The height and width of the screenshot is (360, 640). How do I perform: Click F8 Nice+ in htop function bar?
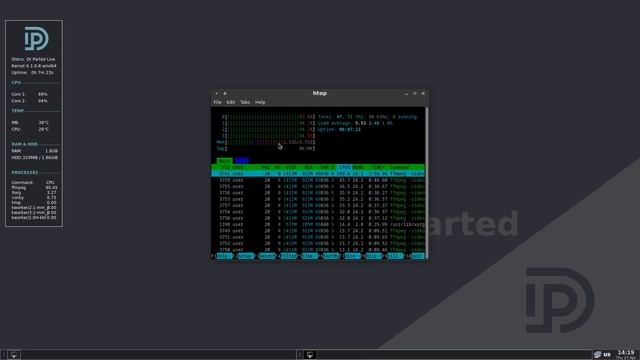pos(373,256)
